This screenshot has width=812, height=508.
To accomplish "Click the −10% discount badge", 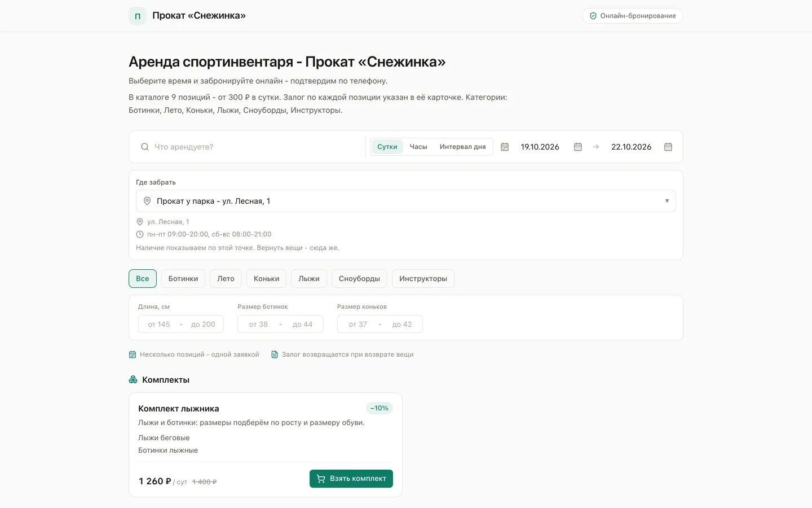I will pos(379,408).
